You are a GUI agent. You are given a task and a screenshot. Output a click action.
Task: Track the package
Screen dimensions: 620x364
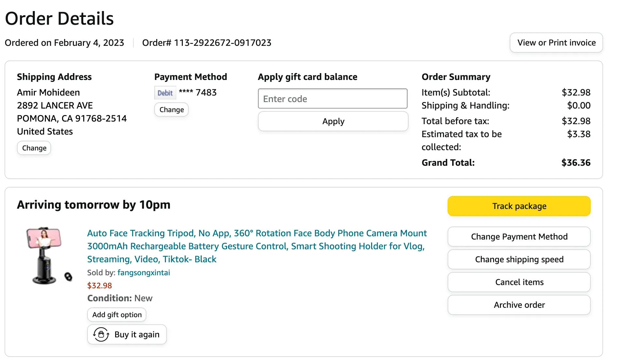[519, 206]
